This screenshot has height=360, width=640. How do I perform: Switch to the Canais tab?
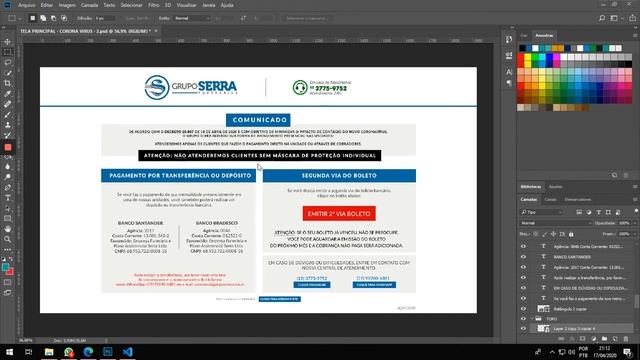551,200
